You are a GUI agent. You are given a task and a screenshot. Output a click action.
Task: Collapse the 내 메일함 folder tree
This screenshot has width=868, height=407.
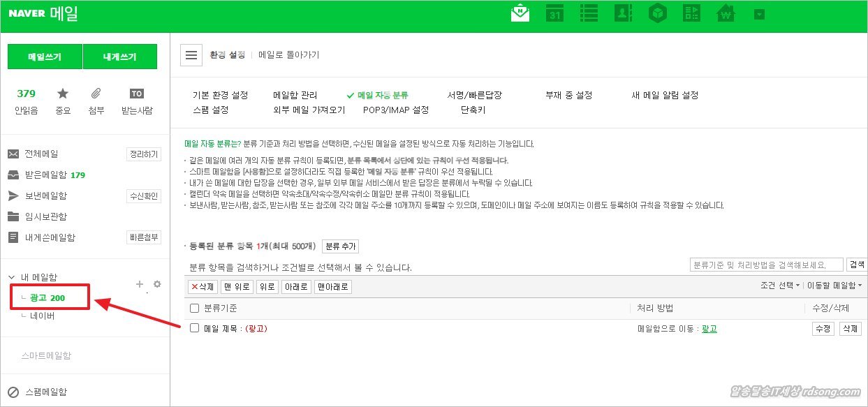coord(12,278)
